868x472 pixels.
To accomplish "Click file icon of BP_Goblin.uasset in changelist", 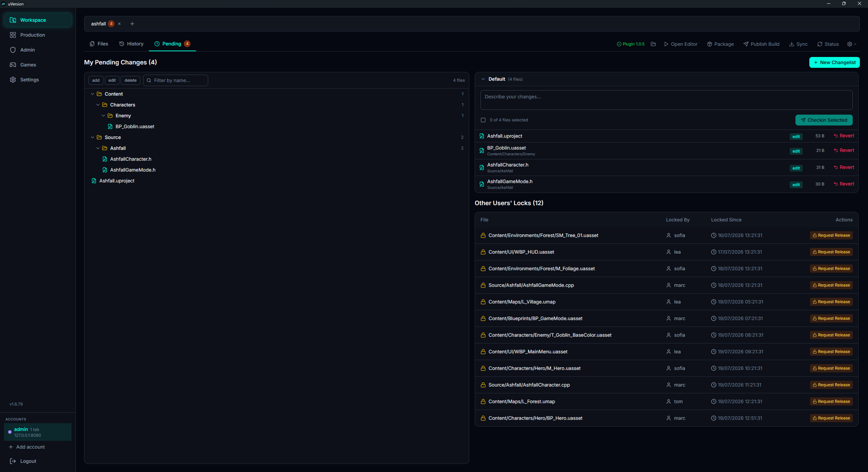I will click(482, 151).
